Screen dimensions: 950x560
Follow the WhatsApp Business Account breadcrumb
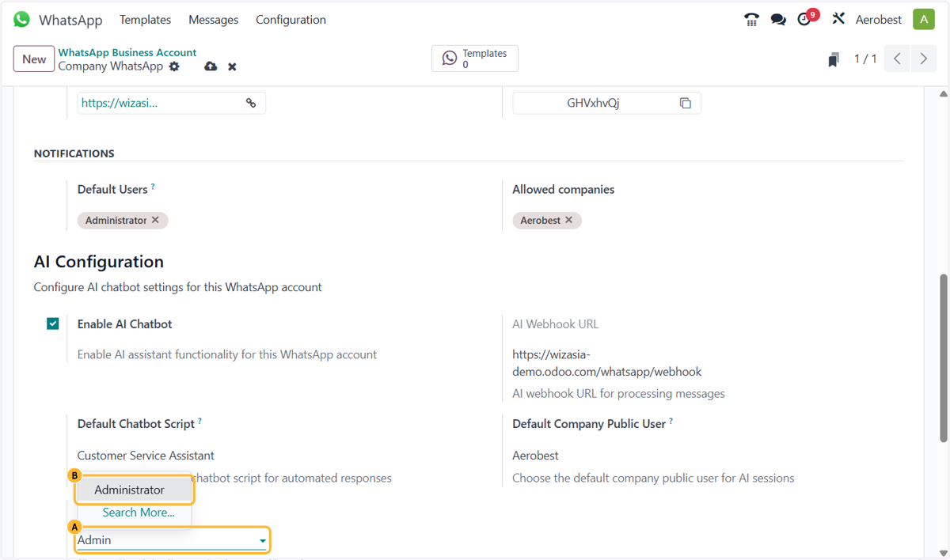click(127, 52)
